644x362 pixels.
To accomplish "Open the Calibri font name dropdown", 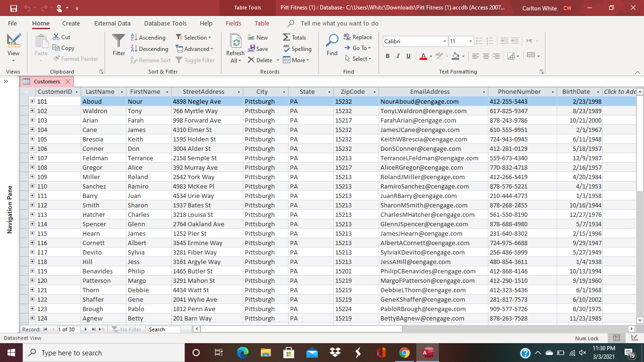I will click(444, 41).
